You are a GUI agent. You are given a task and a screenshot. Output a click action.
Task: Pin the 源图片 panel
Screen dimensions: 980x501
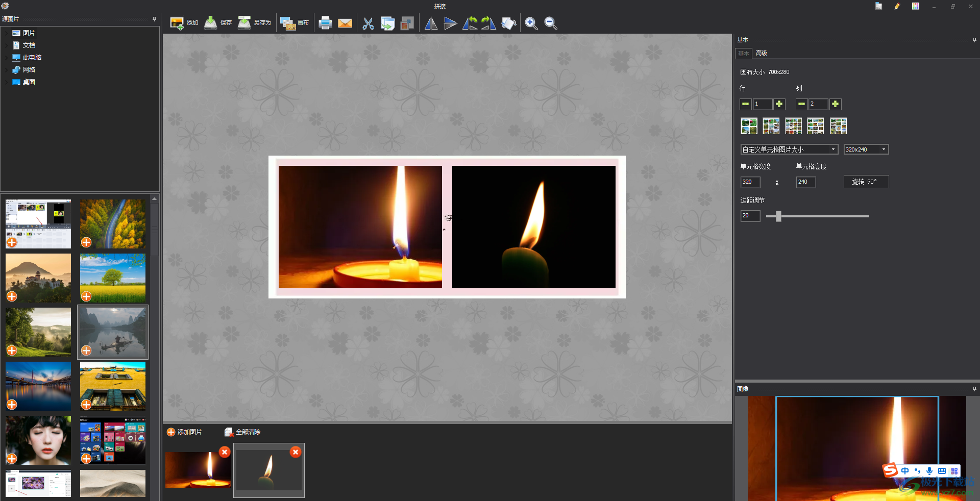[x=154, y=19]
